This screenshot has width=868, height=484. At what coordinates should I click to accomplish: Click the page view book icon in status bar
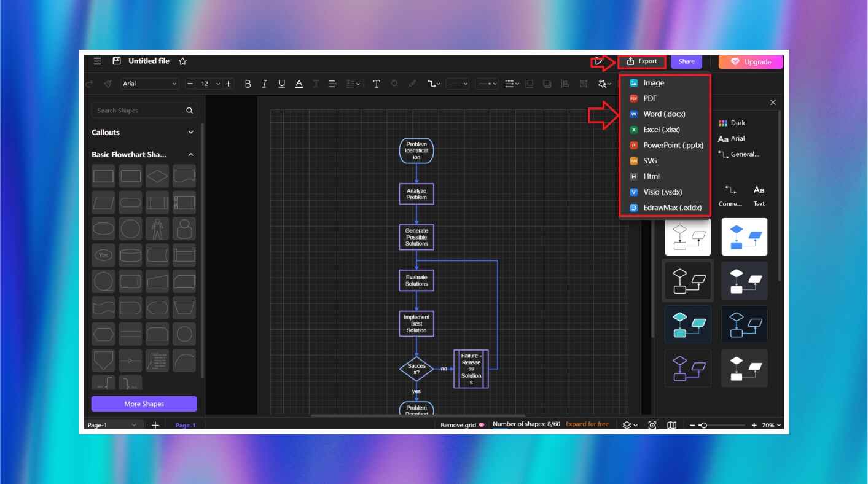672,425
